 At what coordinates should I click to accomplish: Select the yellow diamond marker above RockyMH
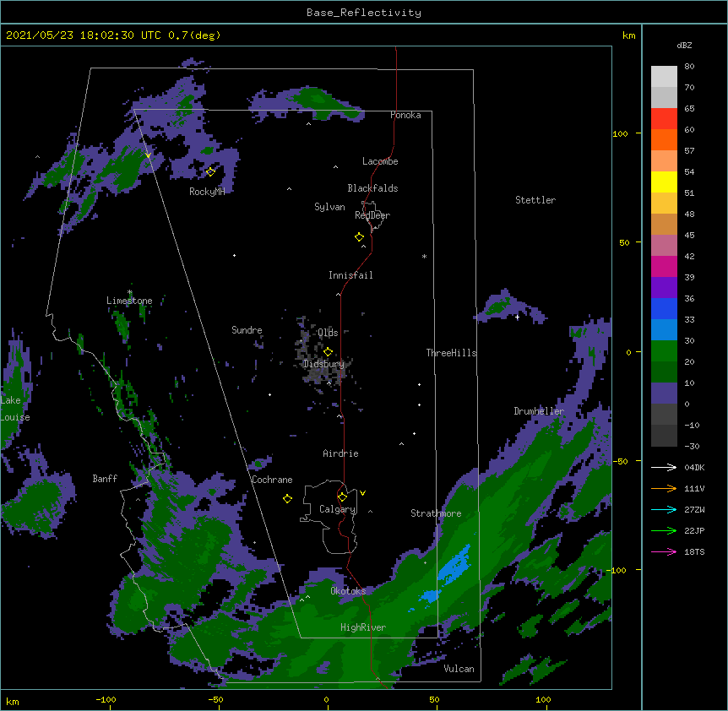[210, 171]
